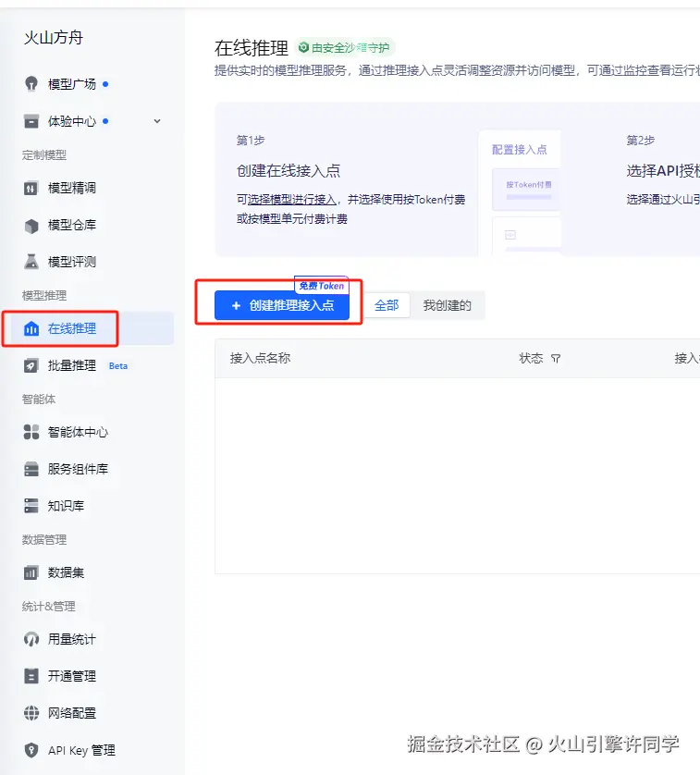The height and width of the screenshot is (775, 700).
Task: Click the 模型广场 lightbulb icon
Action: pyautogui.click(x=31, y=84)
